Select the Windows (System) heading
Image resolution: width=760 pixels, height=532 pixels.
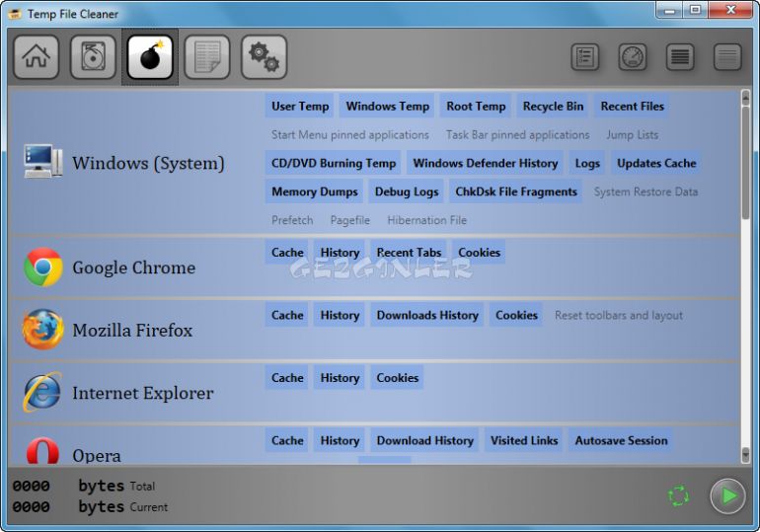click(x=148, y=163)
